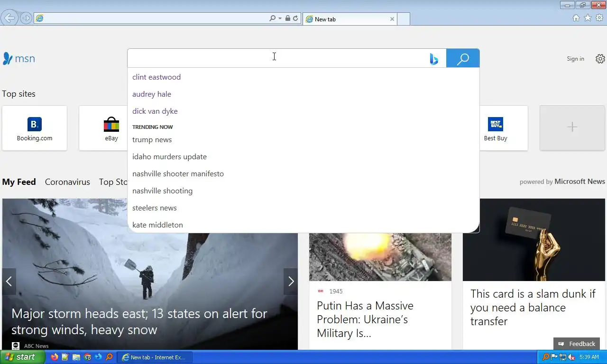Show next slide in news carousel
Image resolution: width=607 pixels, height=364 pixels.
pos(291,282)
